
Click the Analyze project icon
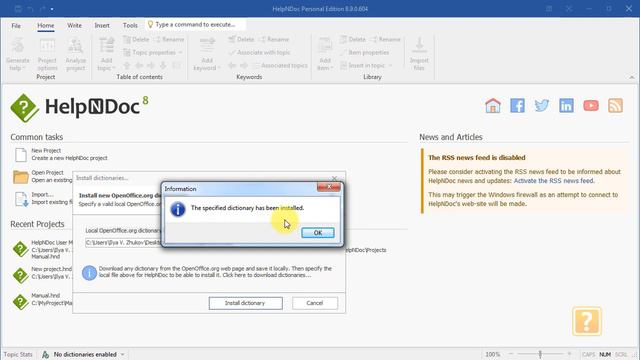[76, 54]
